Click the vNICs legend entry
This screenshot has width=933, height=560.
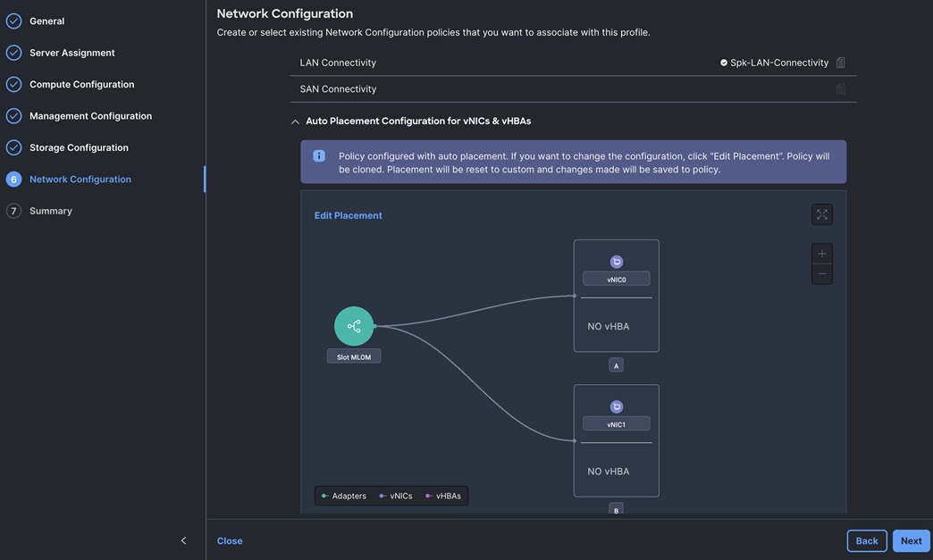tap(396, 496)
